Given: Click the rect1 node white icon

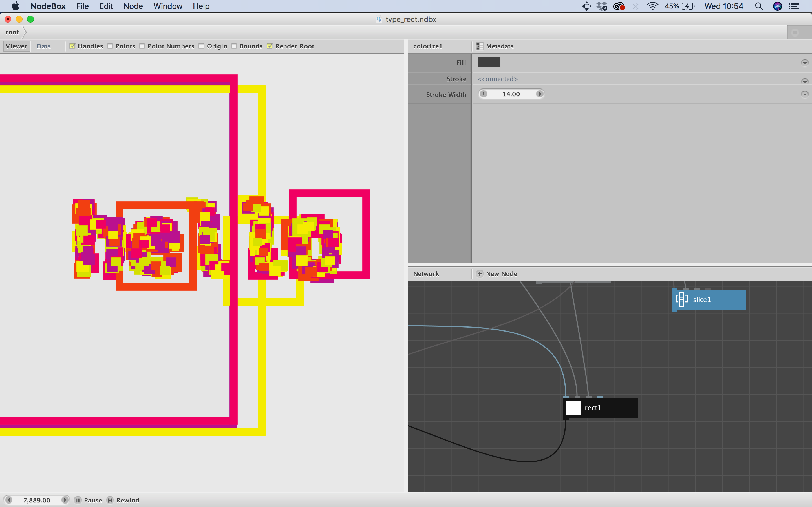Looking at the screenshot, I should pyautogui.click(x=573, y=408).
